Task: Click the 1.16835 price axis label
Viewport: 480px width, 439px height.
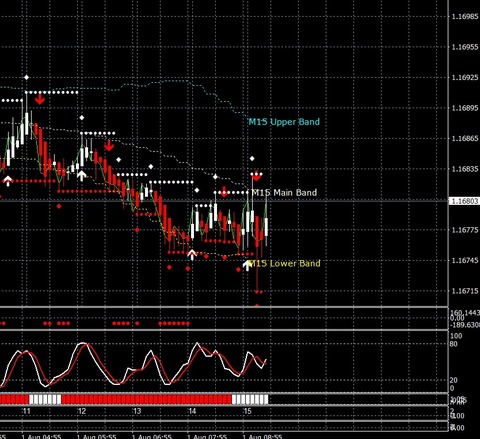Action: click(465, 169)
